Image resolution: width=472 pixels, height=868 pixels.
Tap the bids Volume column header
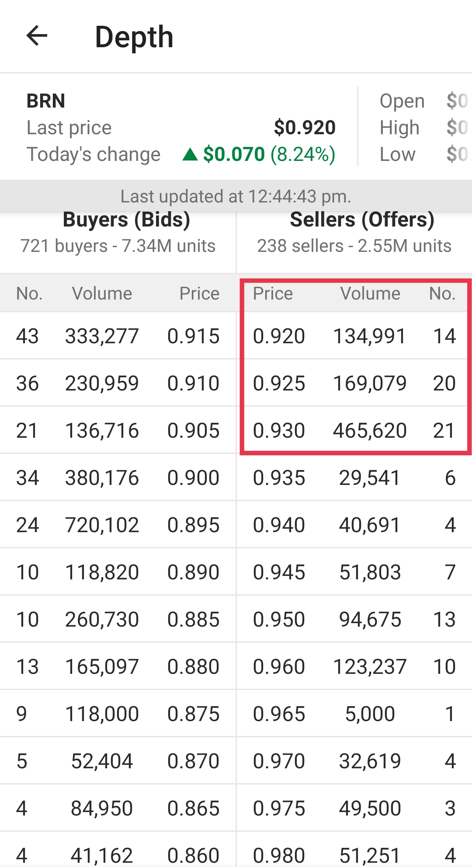[x=102, y=293]
